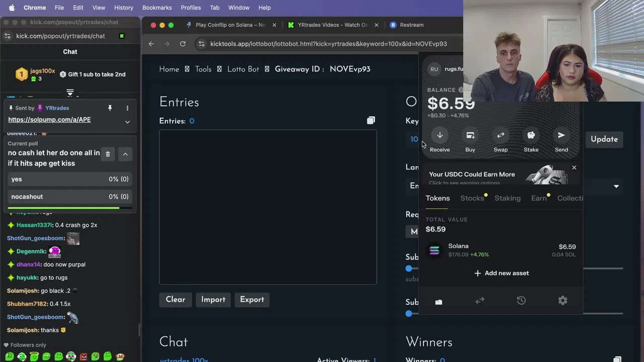Click the browser back arrow
The height and width of the screenshot is (362, 644).
[151, 44]
